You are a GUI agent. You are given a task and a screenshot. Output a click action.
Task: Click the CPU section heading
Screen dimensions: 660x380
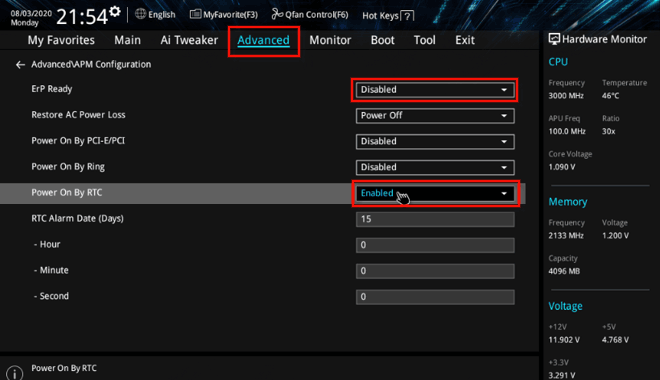click(558, 62)
